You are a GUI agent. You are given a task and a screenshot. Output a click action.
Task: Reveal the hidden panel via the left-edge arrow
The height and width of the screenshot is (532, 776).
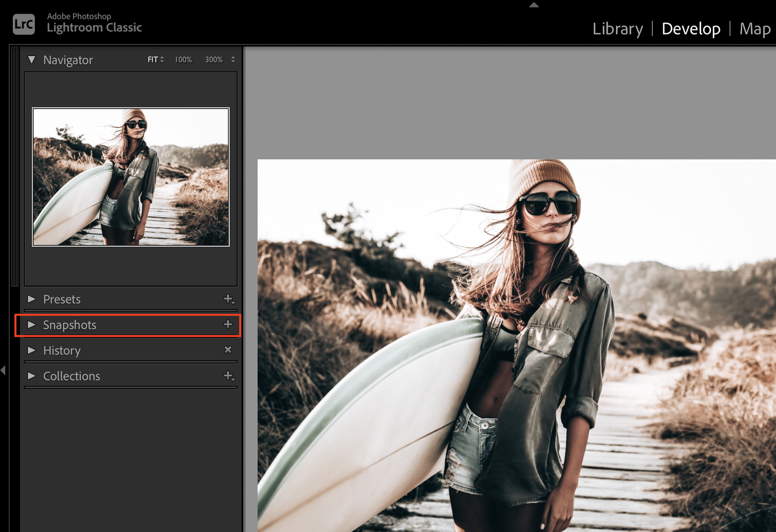pyautogui.click(x=3, y=370)
